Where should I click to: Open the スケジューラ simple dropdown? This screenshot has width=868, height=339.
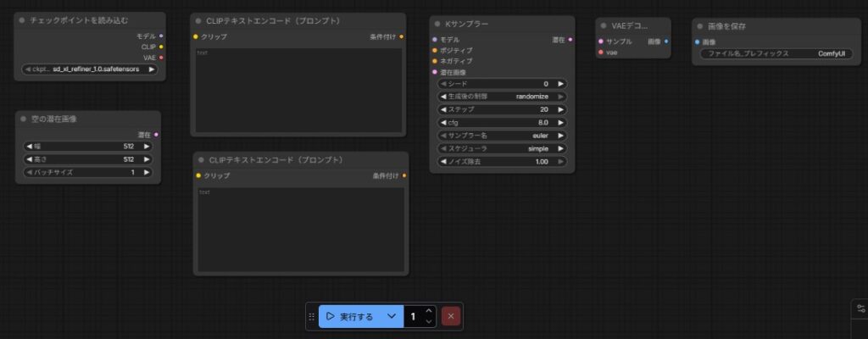point(500,147)
